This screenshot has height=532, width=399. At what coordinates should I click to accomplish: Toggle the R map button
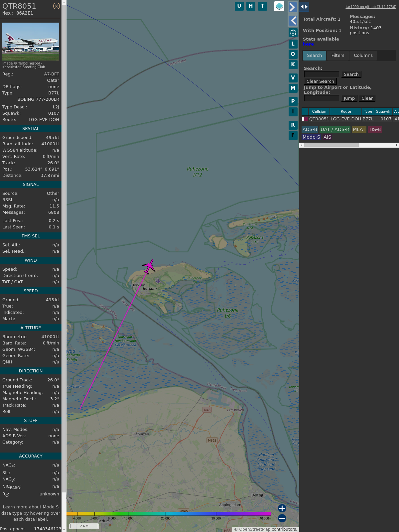click(x=293, y=125)
